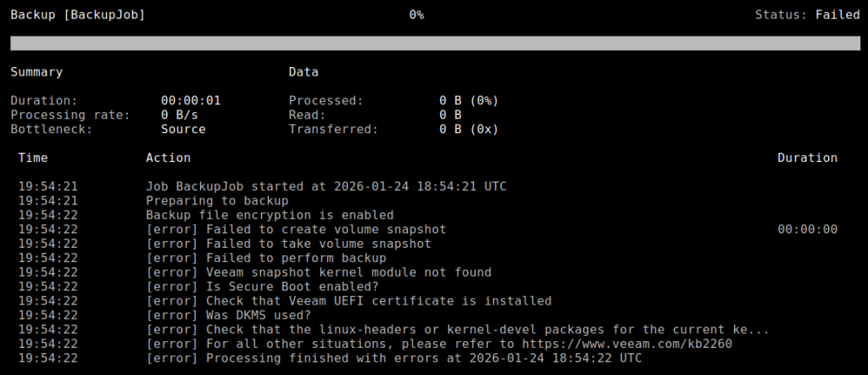Viewport: 868px width, 375px height.
Task: Select 'Veeam snapshot kernel module not found' error
Action: click(319, 273)
